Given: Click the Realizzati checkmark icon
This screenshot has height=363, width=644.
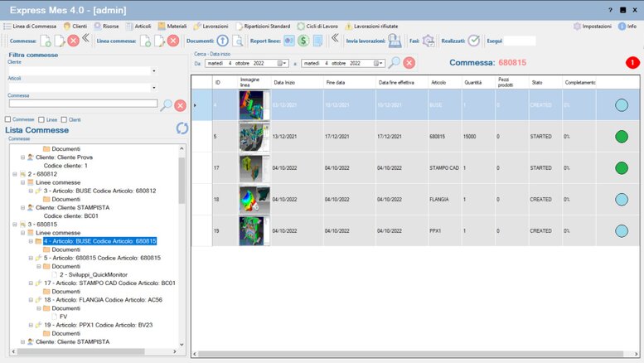Looking at the screenshot, I should (473, 41).
